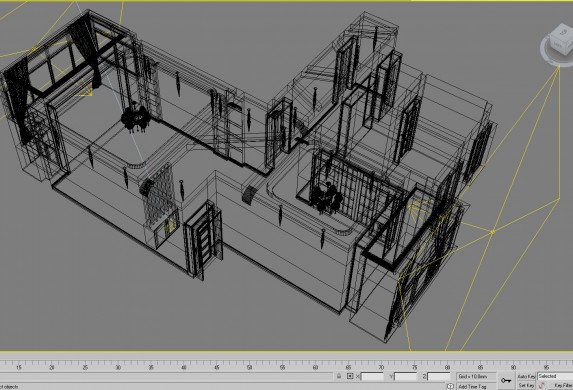Click the Set Key mode button

pos(526,385)
